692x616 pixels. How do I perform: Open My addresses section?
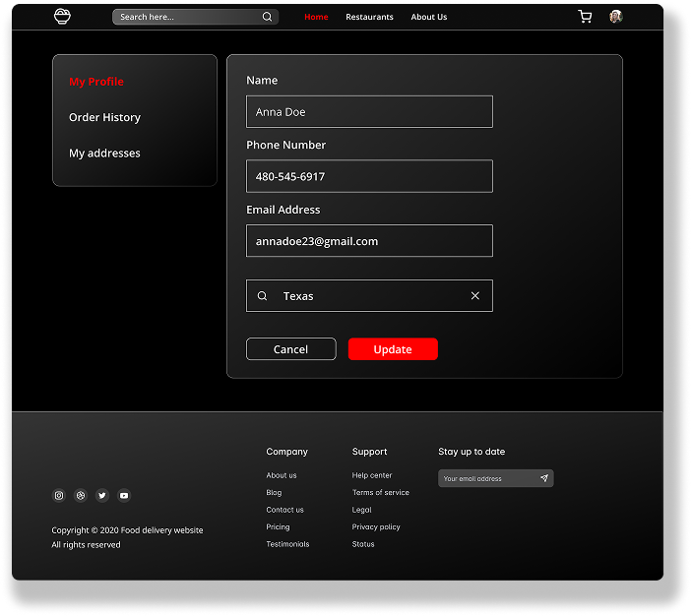click(104, 154)
